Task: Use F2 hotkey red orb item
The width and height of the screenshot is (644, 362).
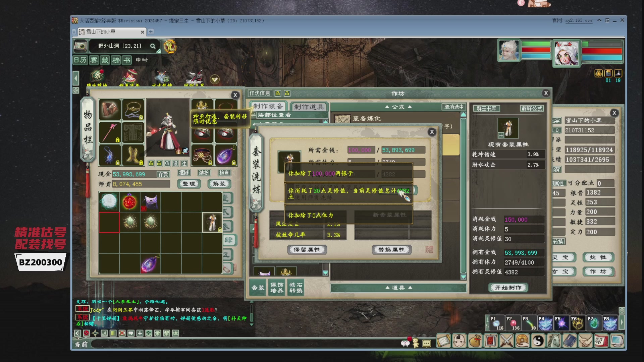Action: tap(513, 323)
